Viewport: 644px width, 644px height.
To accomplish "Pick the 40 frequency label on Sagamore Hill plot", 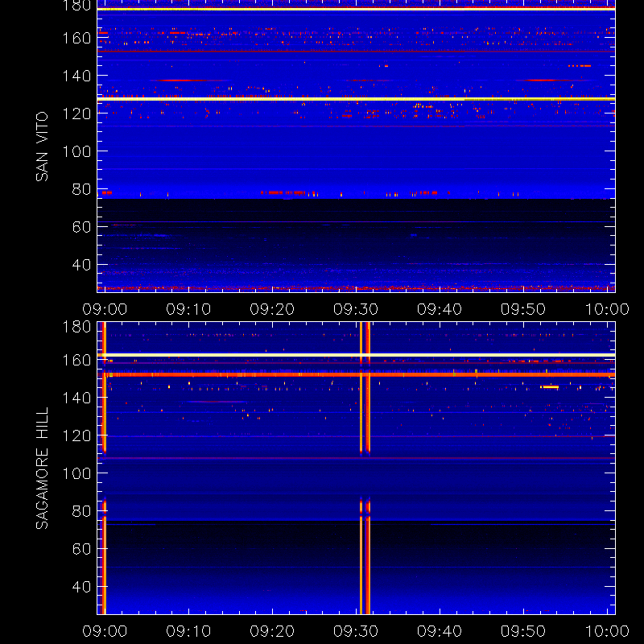I will click(81, 587).
